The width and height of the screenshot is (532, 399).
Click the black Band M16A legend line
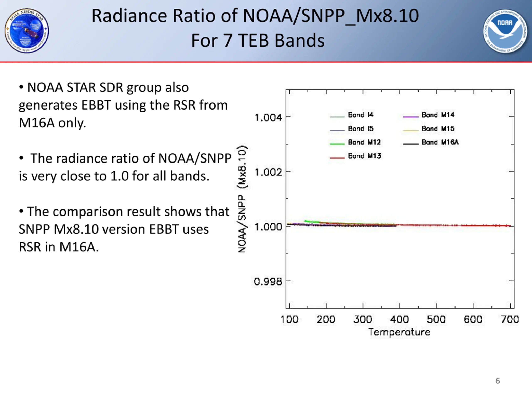click(x=411, y=144)
